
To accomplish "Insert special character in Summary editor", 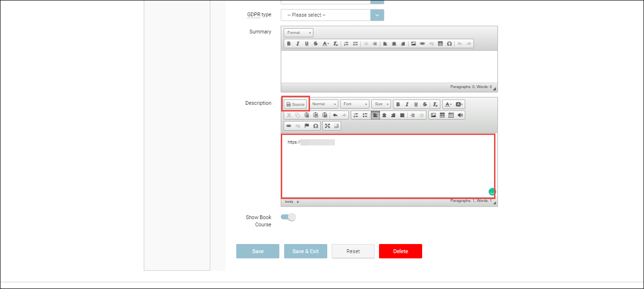I will pos(449,44).
